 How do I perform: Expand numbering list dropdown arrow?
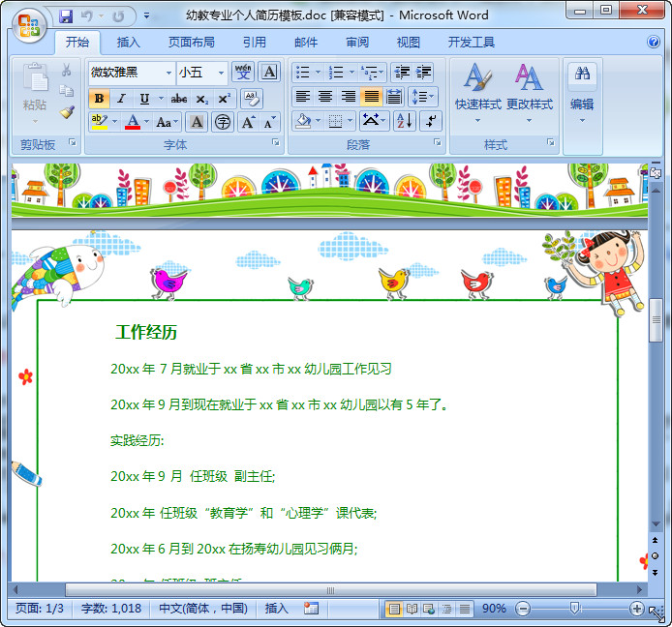351,72
